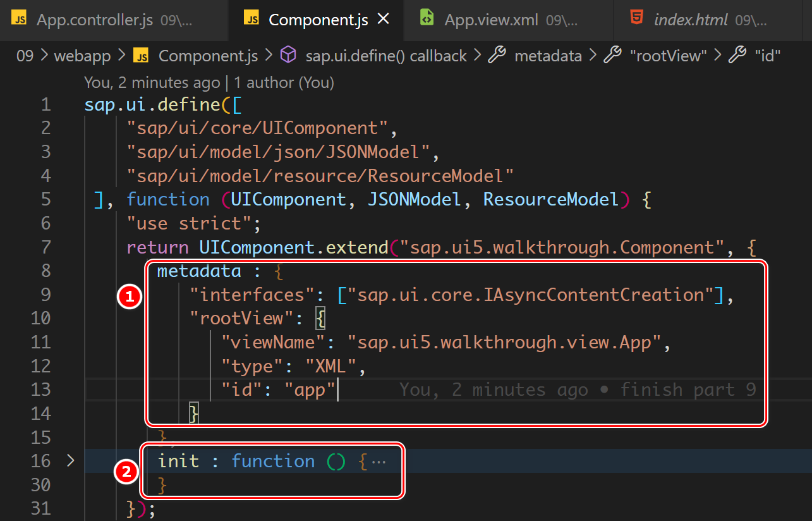This screenshot has height=521, width=812.
Task: Click the blame annotation reading finish part 9
Action: [689, 389]
